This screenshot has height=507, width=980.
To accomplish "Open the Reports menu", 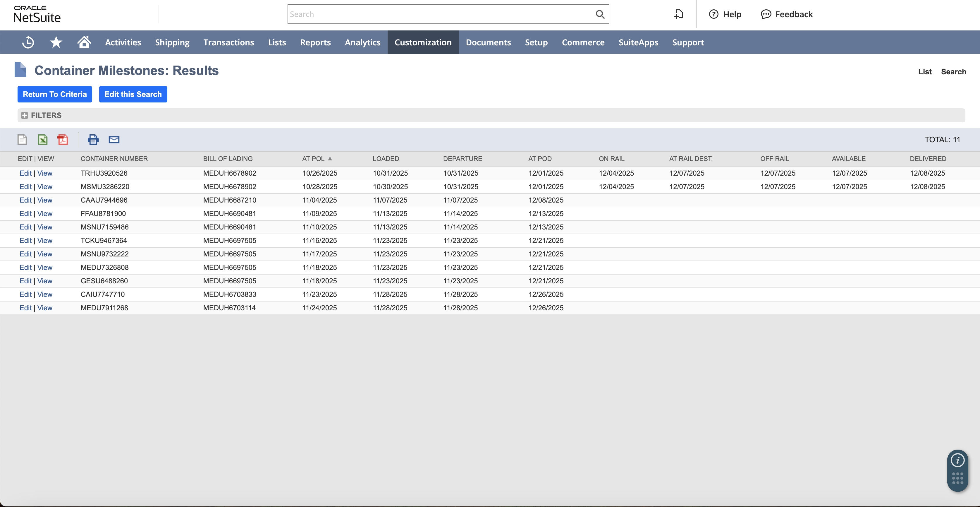I will point(315,42).
